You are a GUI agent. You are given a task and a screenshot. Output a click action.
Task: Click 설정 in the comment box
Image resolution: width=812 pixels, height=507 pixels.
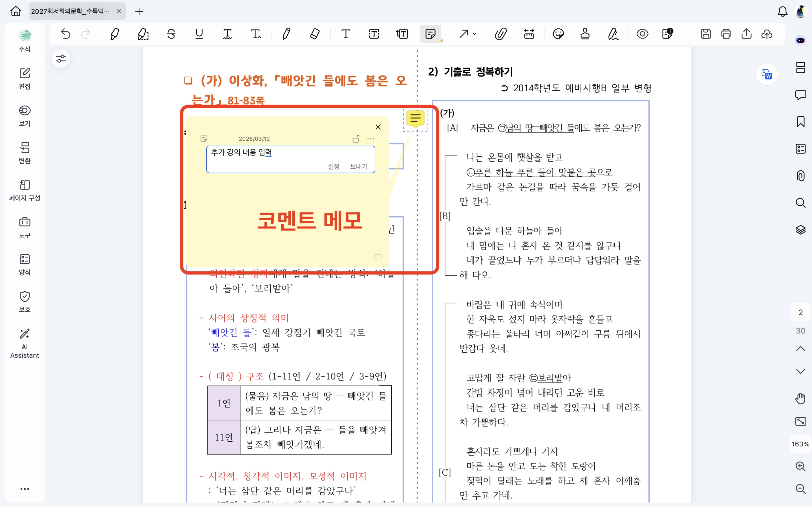(334, 166)
